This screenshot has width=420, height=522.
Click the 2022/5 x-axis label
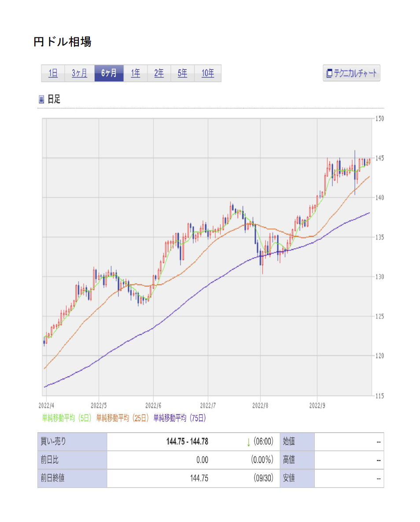click(99, 405)
